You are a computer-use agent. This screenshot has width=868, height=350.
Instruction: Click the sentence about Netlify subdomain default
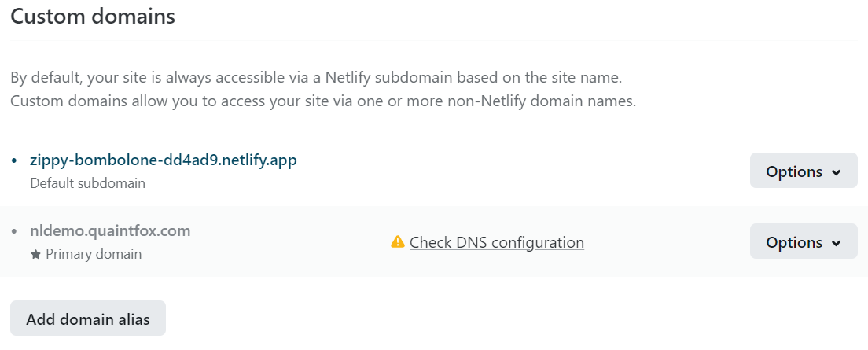tap(316, 79)
